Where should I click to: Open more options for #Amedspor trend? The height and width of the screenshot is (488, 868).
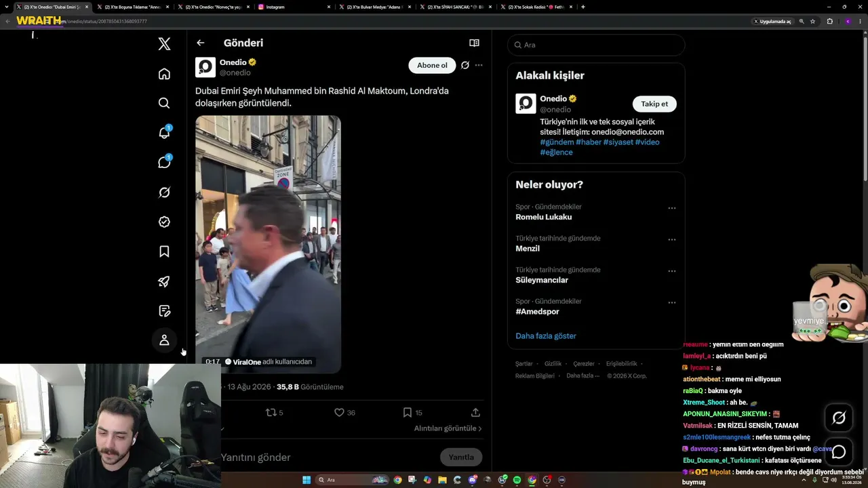672,302
